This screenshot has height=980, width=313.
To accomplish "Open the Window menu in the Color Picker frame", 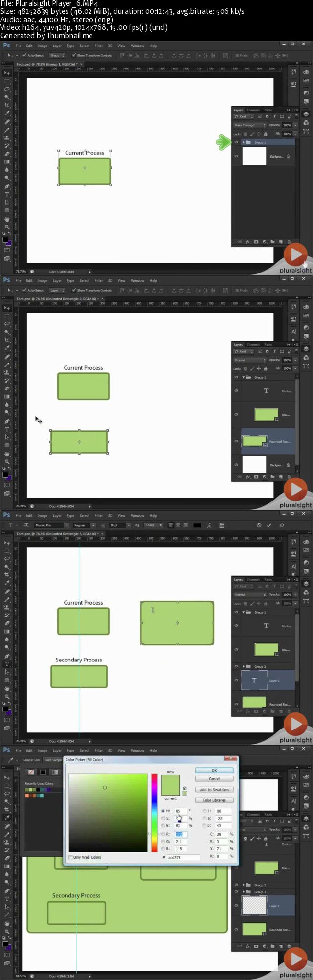I will (137, 750).
